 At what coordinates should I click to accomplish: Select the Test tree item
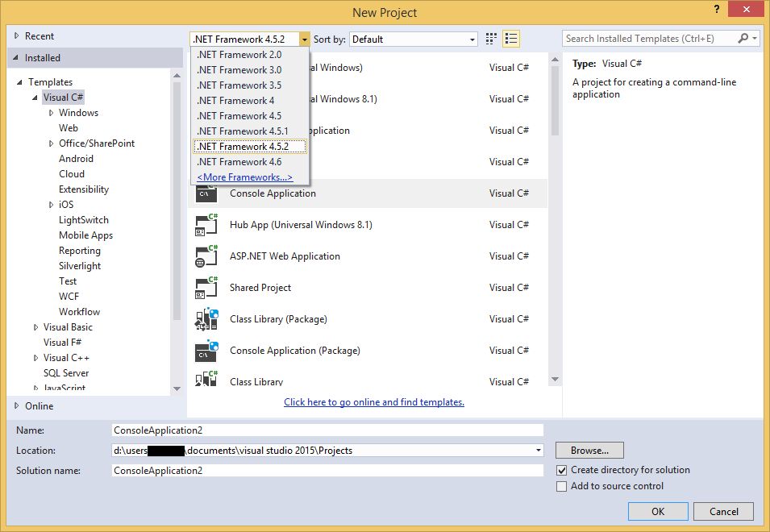click(68, 281)
